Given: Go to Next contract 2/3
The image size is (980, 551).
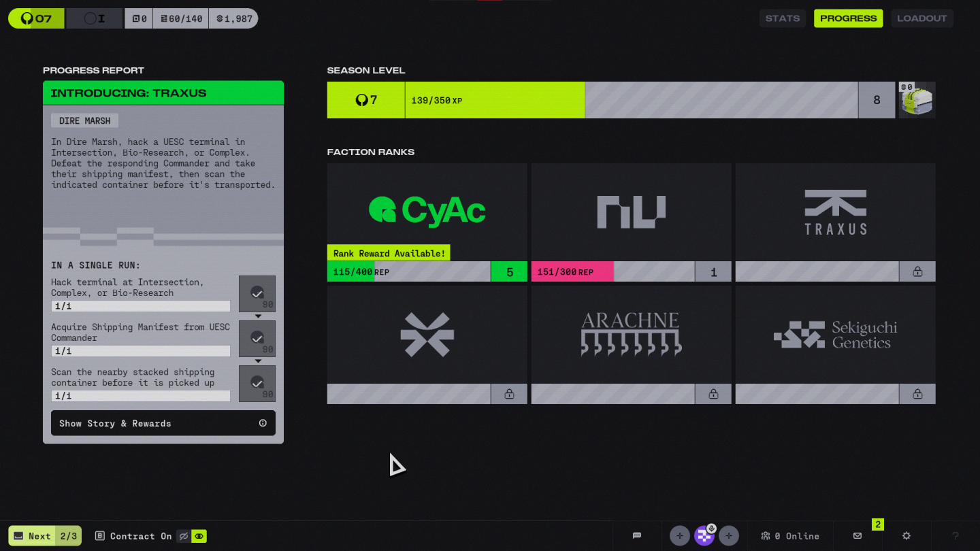Looking at the screenshot, I should point(45,536).
